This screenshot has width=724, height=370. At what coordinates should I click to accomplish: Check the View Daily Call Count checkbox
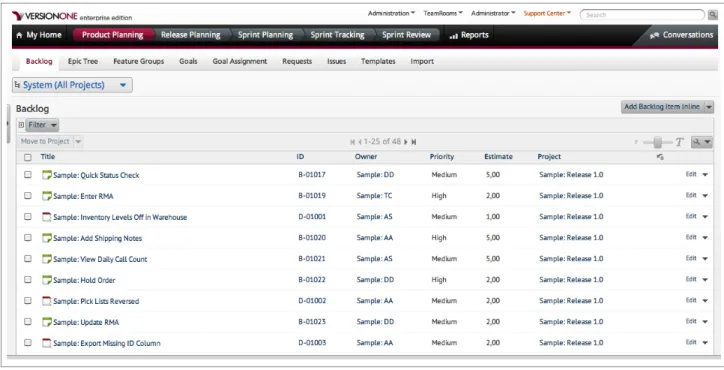28,259
